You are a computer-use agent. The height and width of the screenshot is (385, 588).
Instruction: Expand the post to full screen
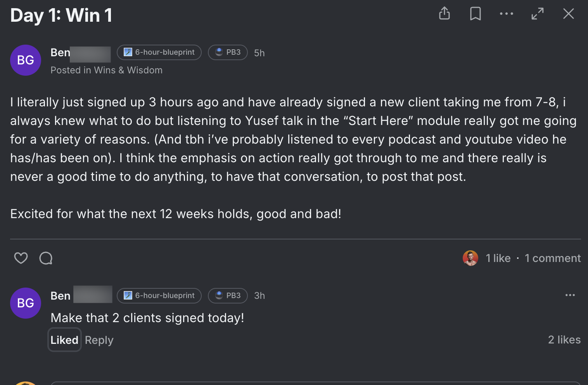(x=538, y=14)
